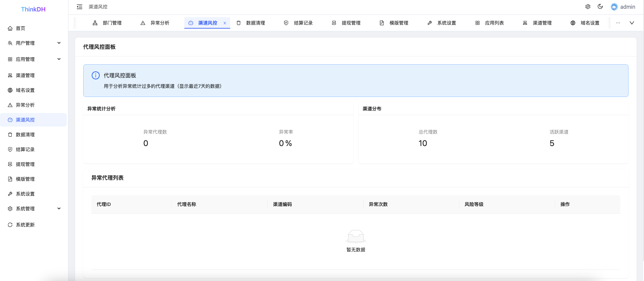Show more tabs with the ellipsis button
The height and width of the screenshot is (281, 644).
pyautogui.click(x=618, y=23)
